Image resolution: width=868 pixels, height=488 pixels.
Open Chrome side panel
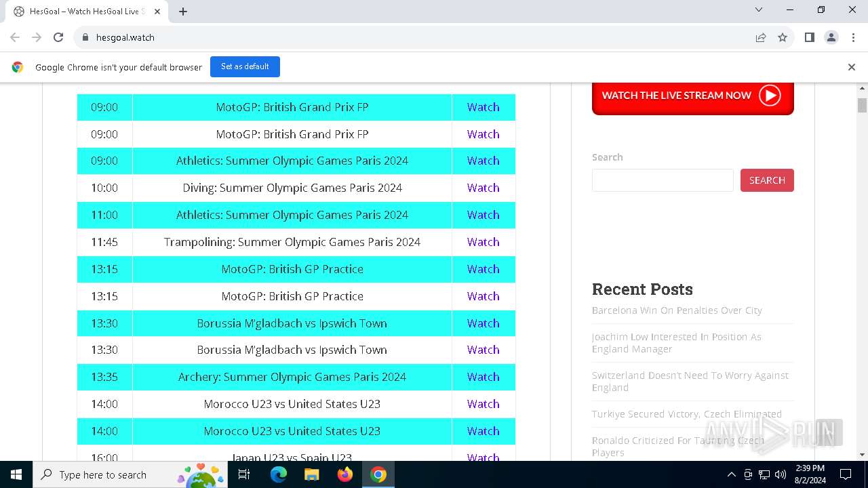pos(810,37)
